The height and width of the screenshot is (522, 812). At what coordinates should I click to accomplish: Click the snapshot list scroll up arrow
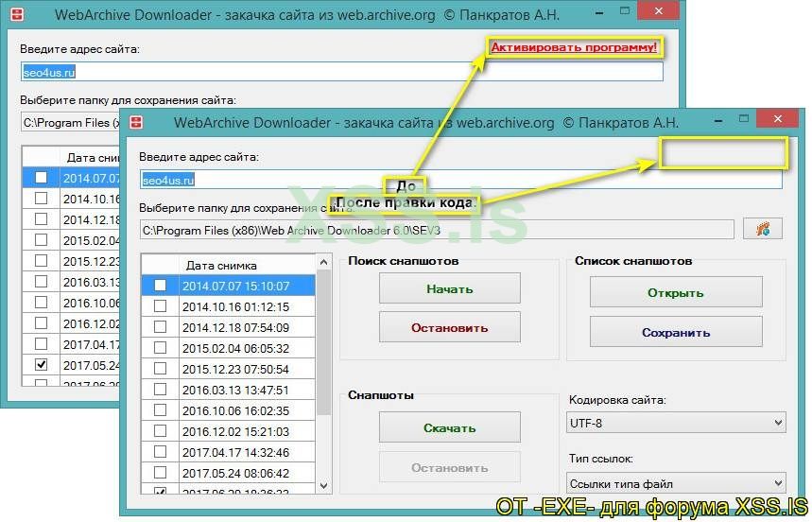pyautogui.click(x=323, y=262)
